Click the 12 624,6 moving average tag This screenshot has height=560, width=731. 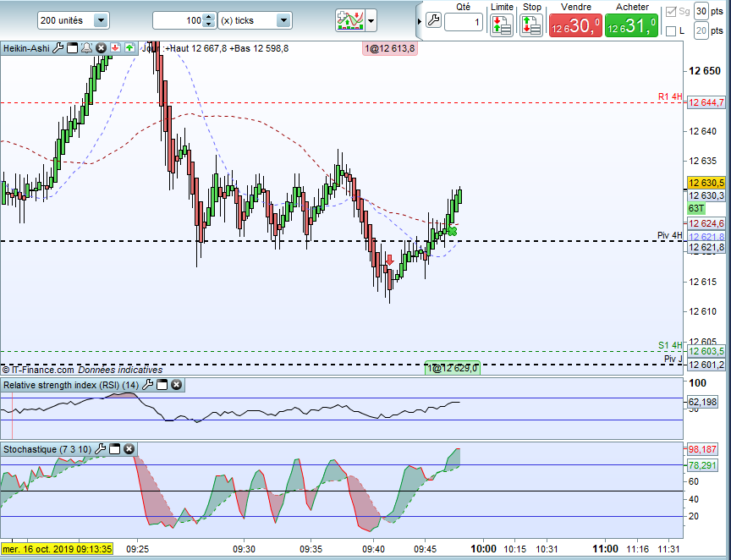pyautogui.click(x=706, y=223)
